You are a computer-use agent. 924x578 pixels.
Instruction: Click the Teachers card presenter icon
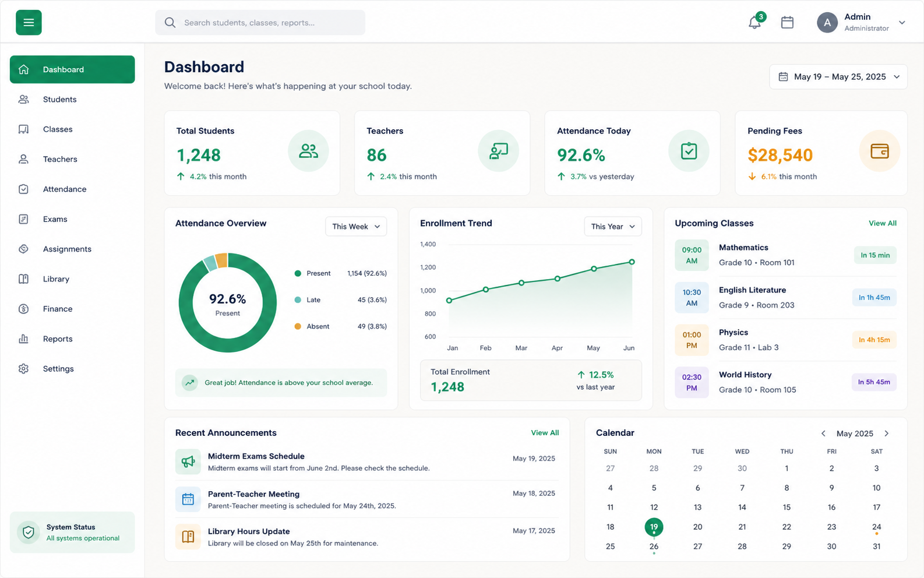(x=499, y=151)
